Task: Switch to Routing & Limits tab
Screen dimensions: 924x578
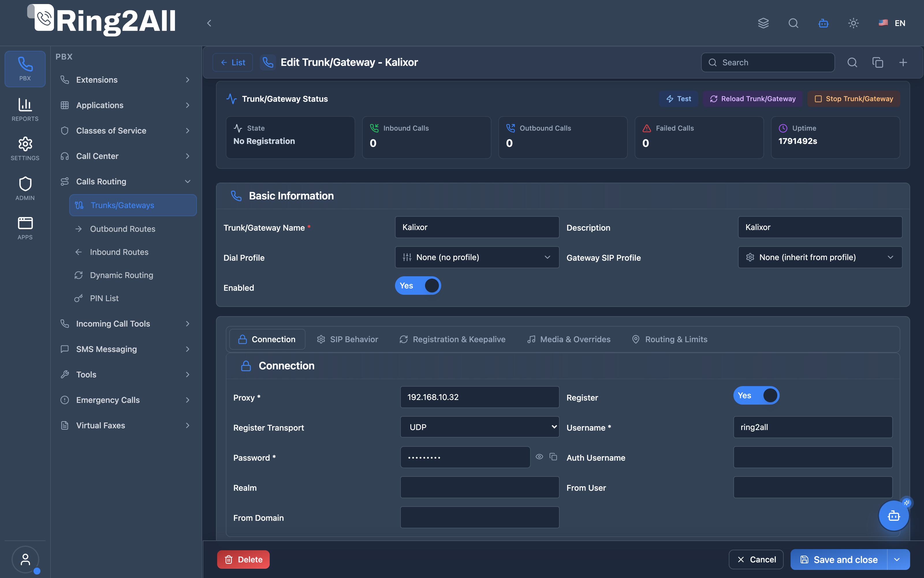Action: click(670, 340)
